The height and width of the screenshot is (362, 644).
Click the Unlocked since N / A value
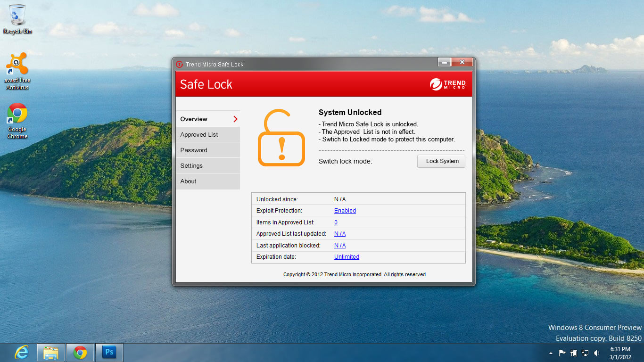tap(340, 199)
